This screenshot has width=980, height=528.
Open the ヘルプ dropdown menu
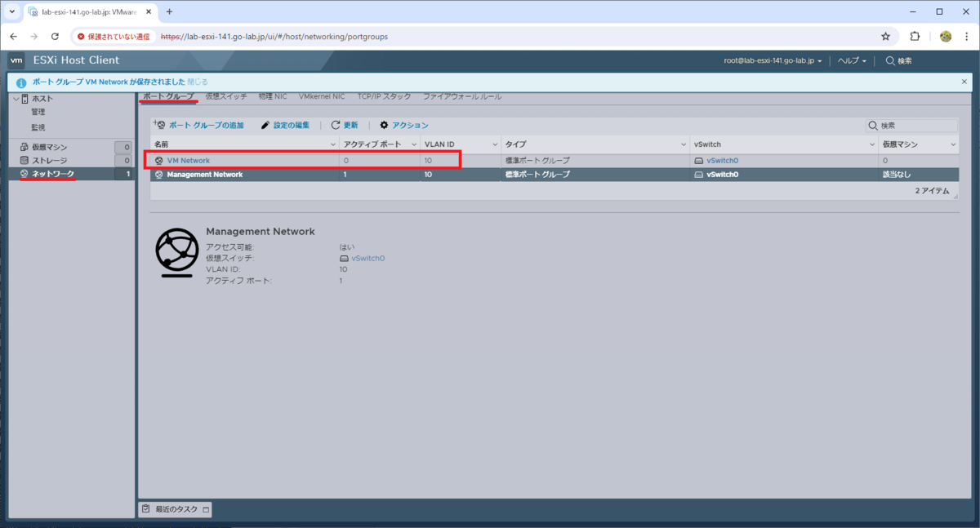click(852, 60)
